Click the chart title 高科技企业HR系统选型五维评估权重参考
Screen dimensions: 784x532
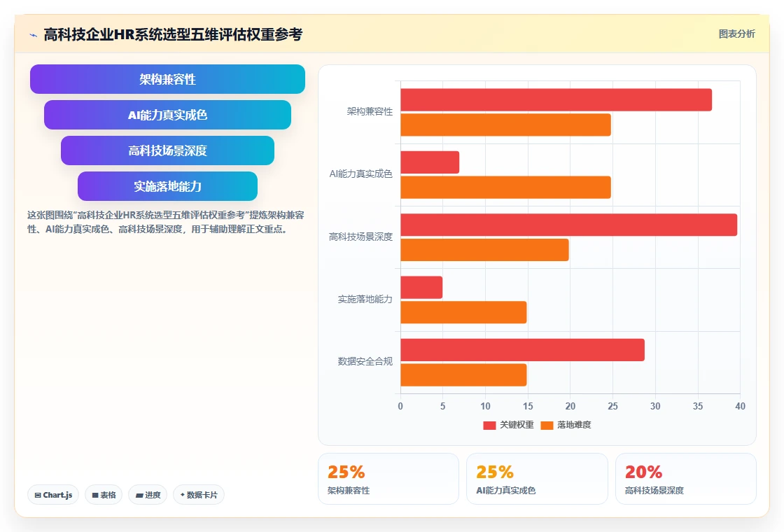(173, 34)
